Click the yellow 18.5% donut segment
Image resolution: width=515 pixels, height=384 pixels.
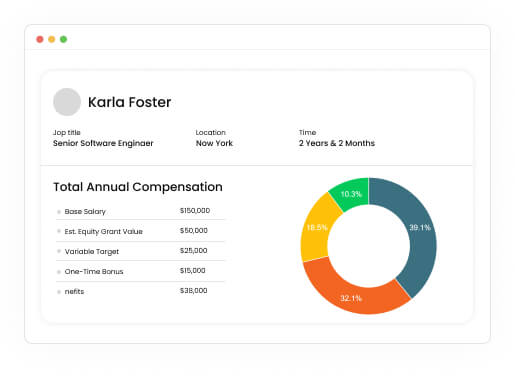(316, 228)
